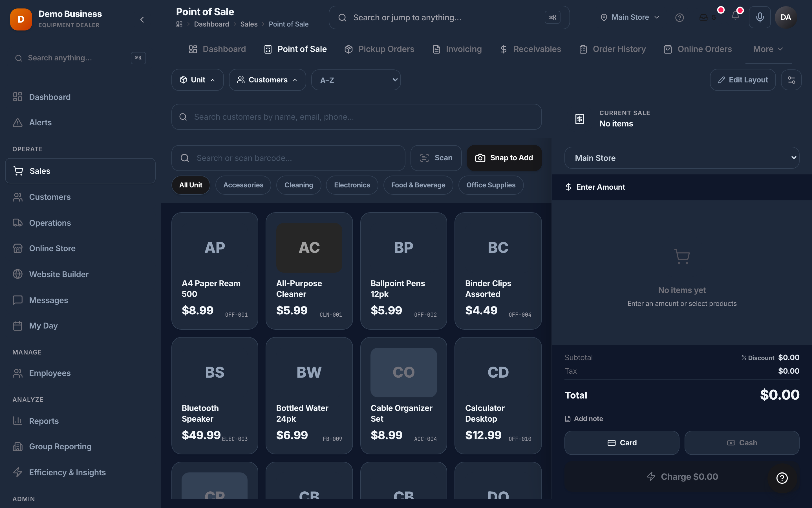This screenshot has height=508, width=812.
Task: Click the Enter Amount row
Action: pyautogui.click(x=682, y=187)
